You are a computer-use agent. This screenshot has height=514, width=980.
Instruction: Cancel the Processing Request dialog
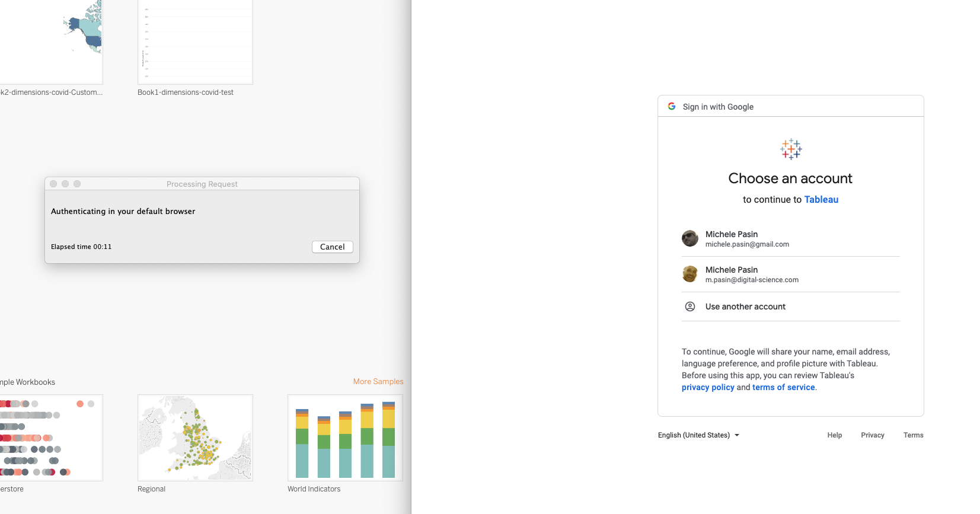333,247
